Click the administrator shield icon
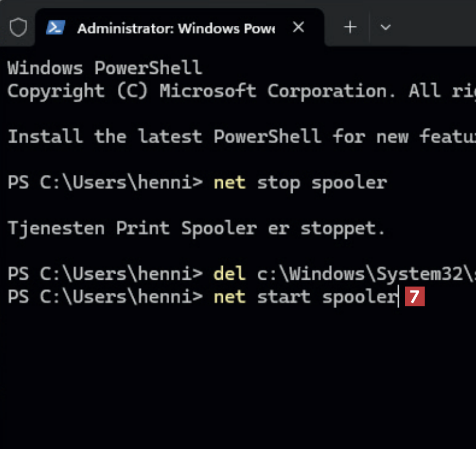This screenshot has height=449, width=476. (19, 27)
